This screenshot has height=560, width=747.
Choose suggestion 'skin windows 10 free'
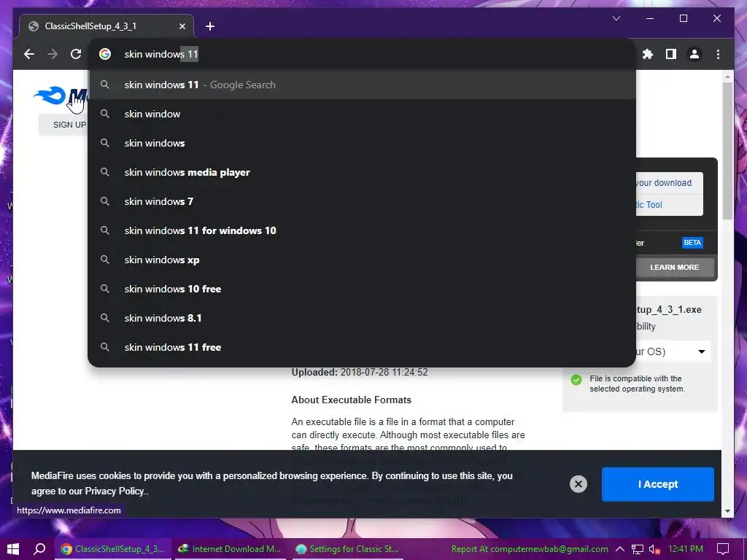coord(362,289)
